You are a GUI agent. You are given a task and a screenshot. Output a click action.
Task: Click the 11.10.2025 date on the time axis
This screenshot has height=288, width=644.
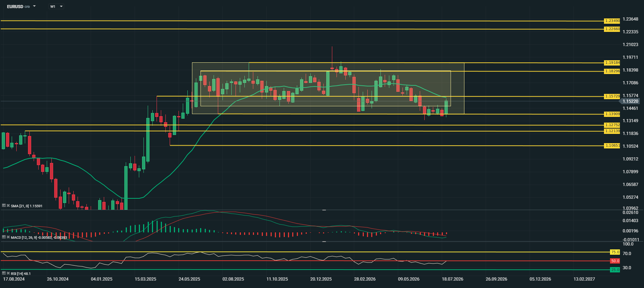coord(277,279)
